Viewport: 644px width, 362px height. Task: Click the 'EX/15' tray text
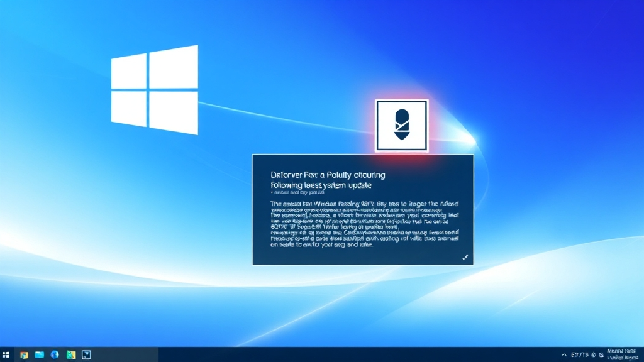point(579,355)
